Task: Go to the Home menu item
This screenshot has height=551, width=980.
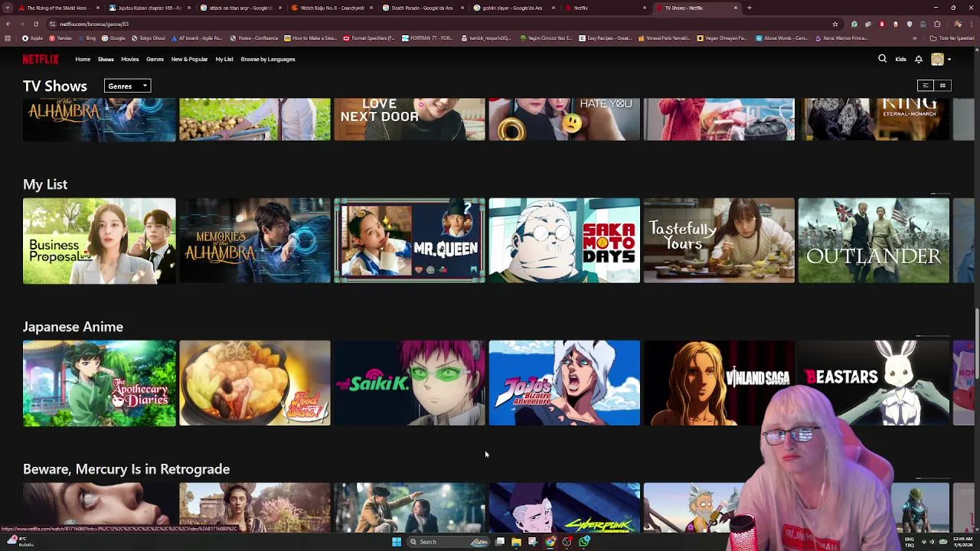Action: 83,59
